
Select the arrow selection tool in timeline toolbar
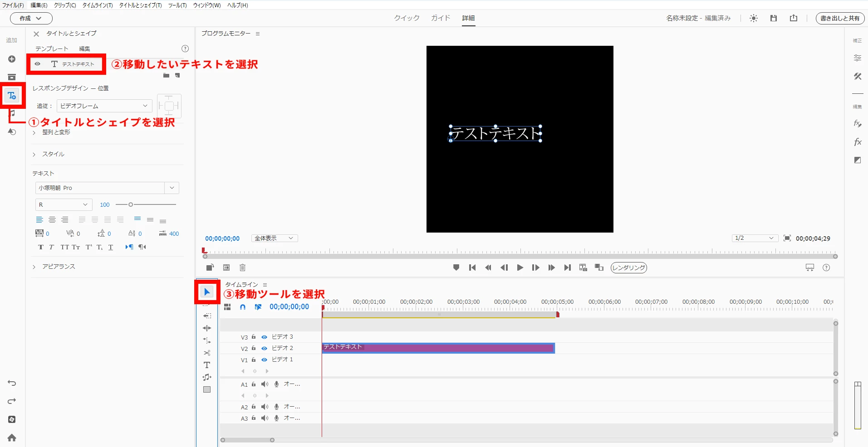[207, 292]
